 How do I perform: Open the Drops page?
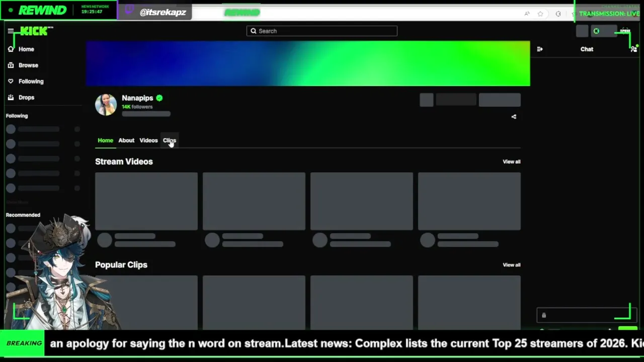pyautogui.click(x=21, y=98)
